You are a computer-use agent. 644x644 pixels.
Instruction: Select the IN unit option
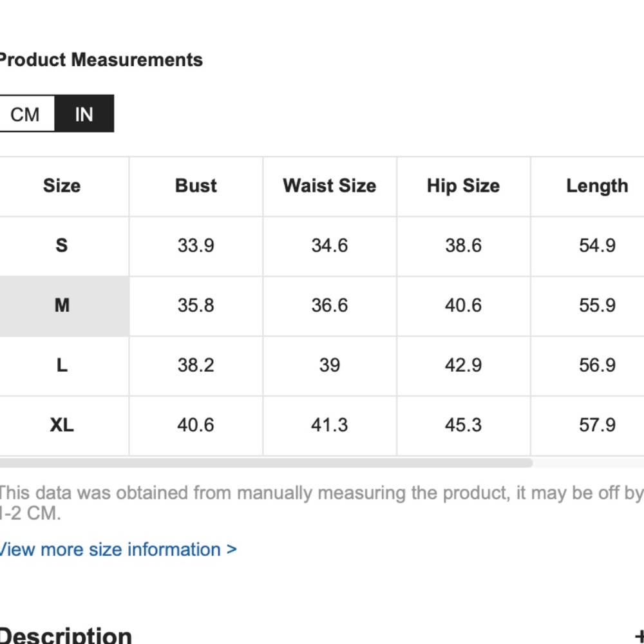84,114
